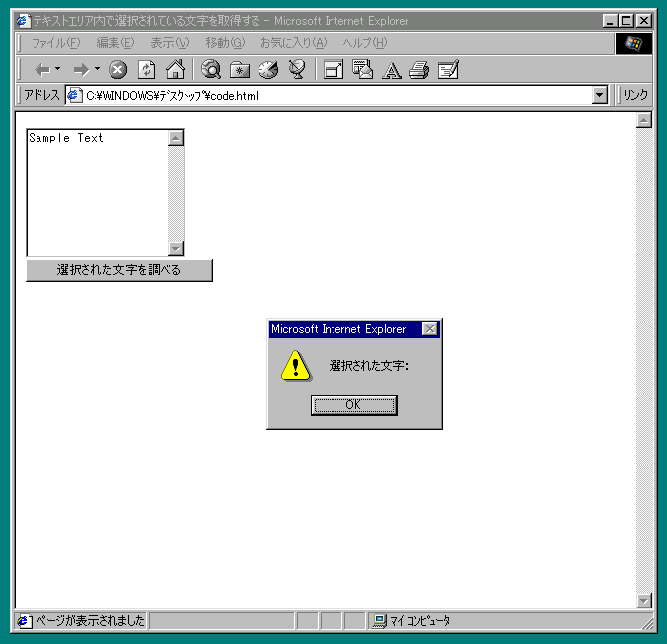Click the Back arrow toolbar icon
The image size is (667, 644).
(x=42, y=70)
